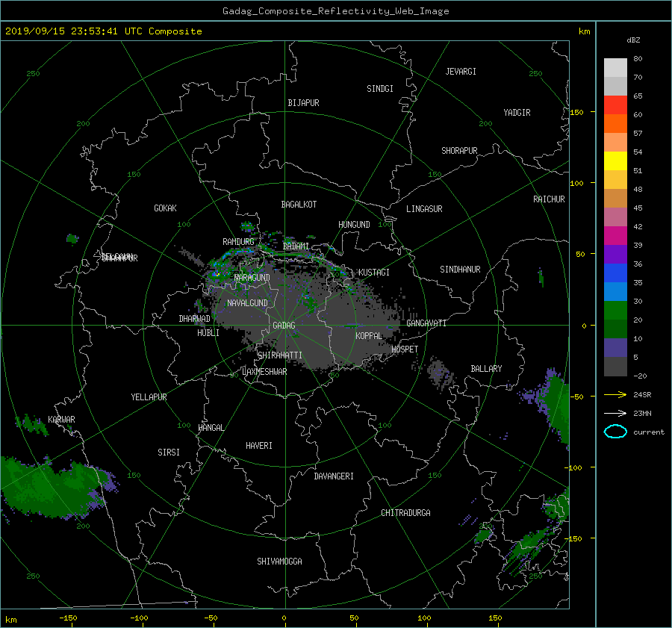672x628 pixels.
Task: Click the HANGAL city label
Action: pyautogui.click(x=211, y=428)
